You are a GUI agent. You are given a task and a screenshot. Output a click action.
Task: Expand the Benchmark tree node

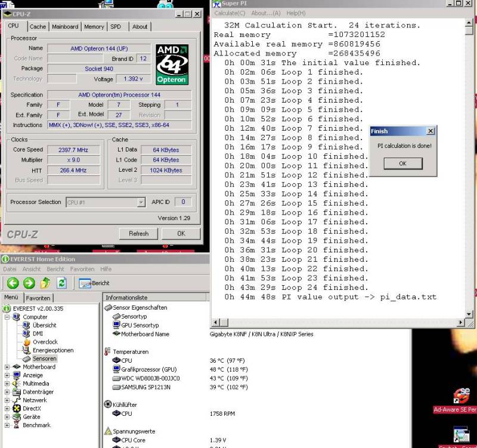[x=7, y=425]
